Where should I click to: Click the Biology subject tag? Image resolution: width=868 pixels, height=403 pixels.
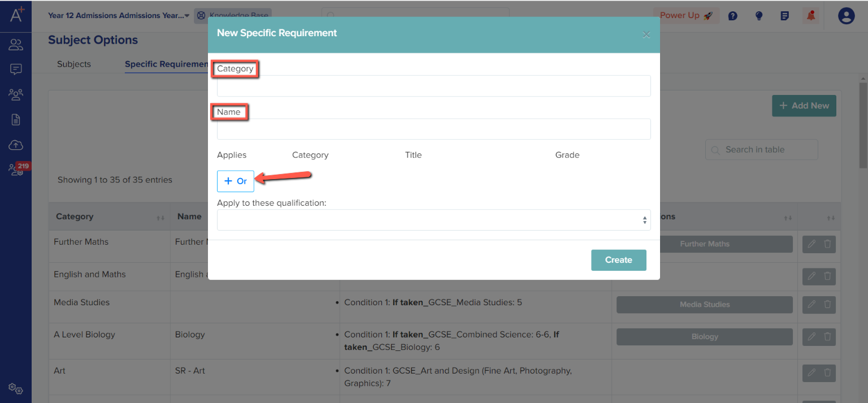[705, 337]
